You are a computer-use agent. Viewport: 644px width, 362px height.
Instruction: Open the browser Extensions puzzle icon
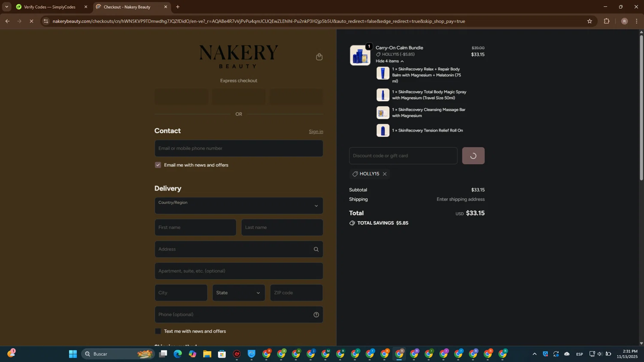(x=607, y=21)
